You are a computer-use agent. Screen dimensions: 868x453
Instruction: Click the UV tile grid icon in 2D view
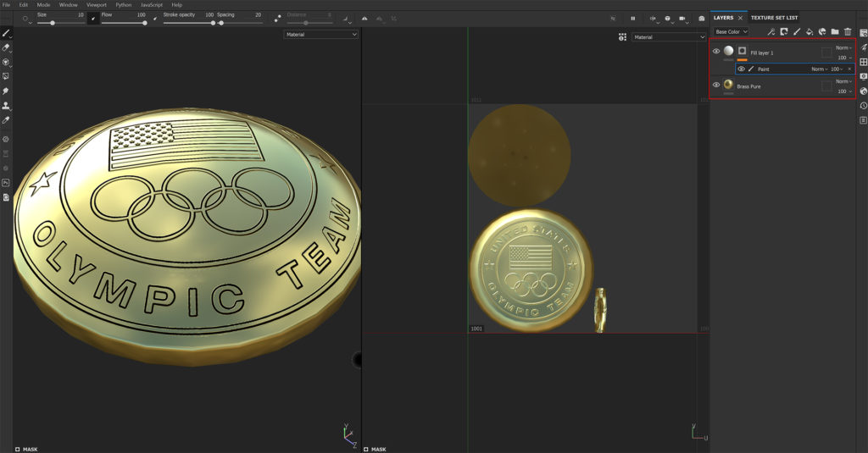coord(623,37)
